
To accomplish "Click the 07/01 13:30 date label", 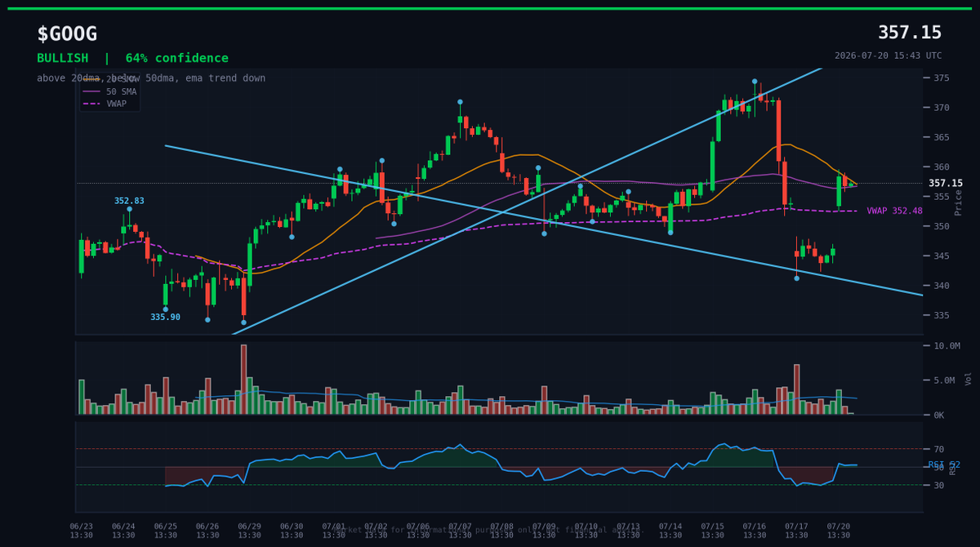I will 334,531.
